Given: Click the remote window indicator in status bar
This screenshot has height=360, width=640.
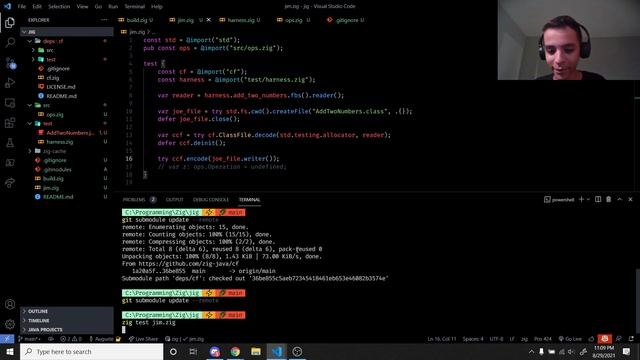Looking at the screenshot, I should (7, 339).
